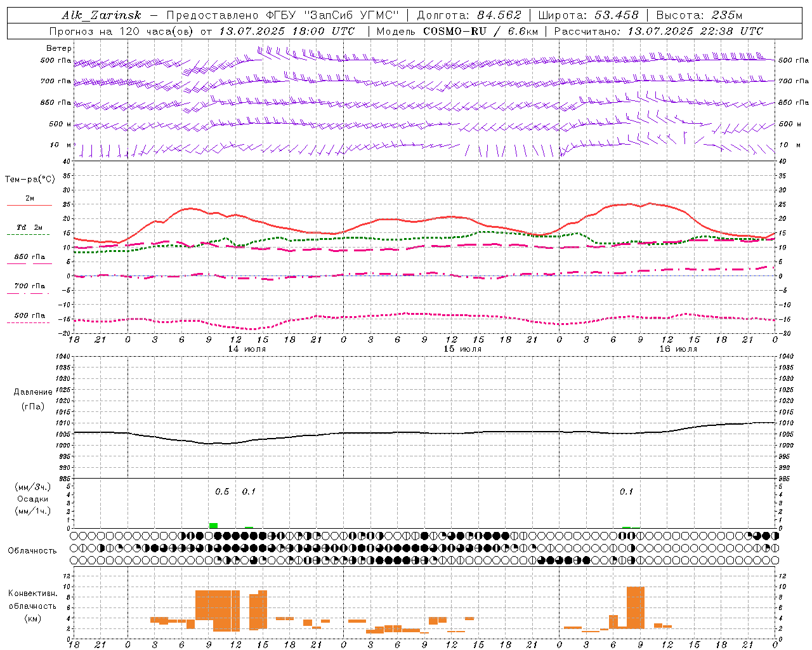Screen dimensions: 812x650
Task: Click the 14 июля date label
Action: pos(247,349)
